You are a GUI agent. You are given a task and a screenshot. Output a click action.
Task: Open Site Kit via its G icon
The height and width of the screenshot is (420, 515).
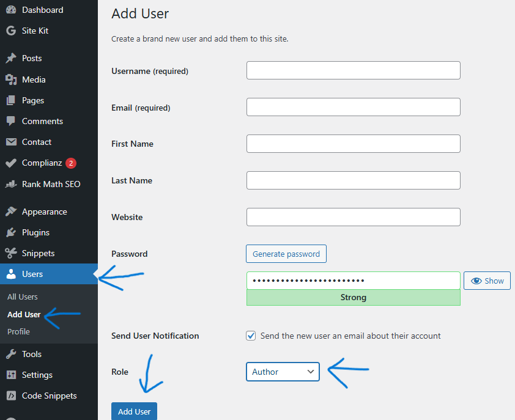tap(10, 31)
